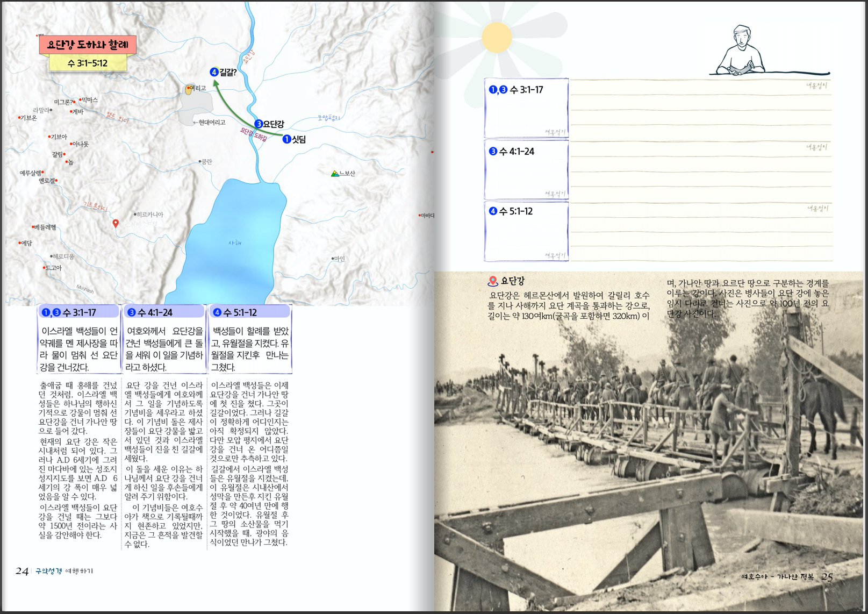Click 내용정리 on the 수 4:1-24 lined area
Viewport: 868px width, 614px height.
(x=817, y=147)
